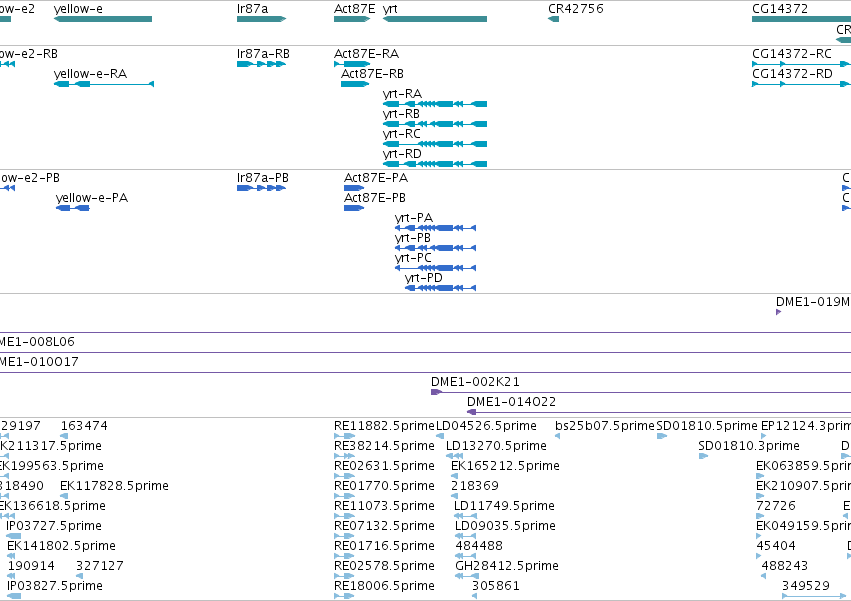Click EST RE11073.5prime
Image resolution: width=851 pixels, height=601 pixels.
click(x=384, y=506)
